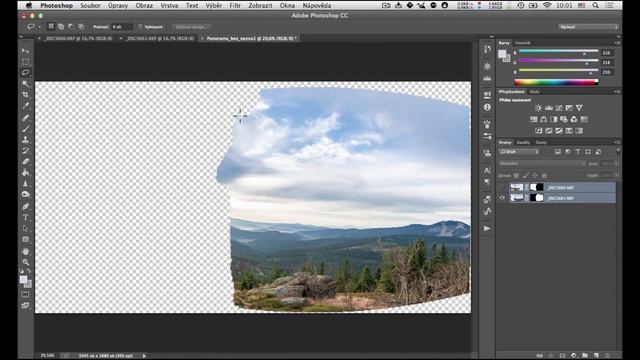640x360 pixels.
Task: Switch to the Cesty paths tab
Action: [x=541, y=142]
